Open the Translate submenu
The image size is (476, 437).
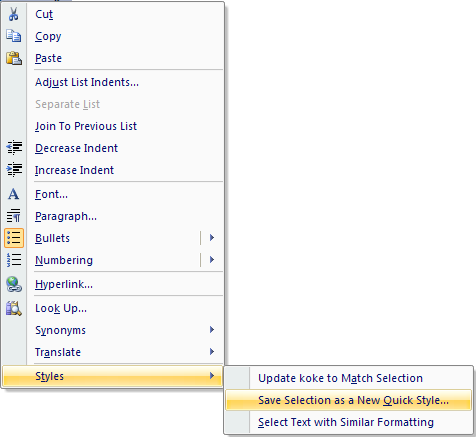coord(113,352)
